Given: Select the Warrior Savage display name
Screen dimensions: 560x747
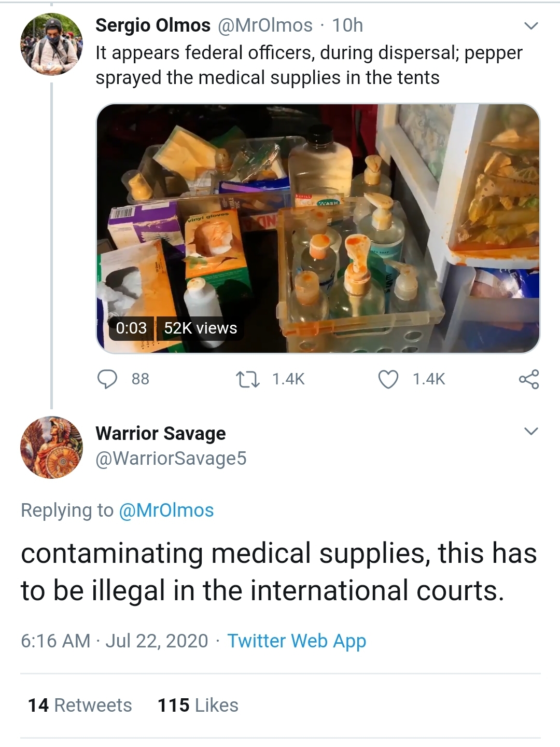Looking at the screenshot, I should (161, 433).
